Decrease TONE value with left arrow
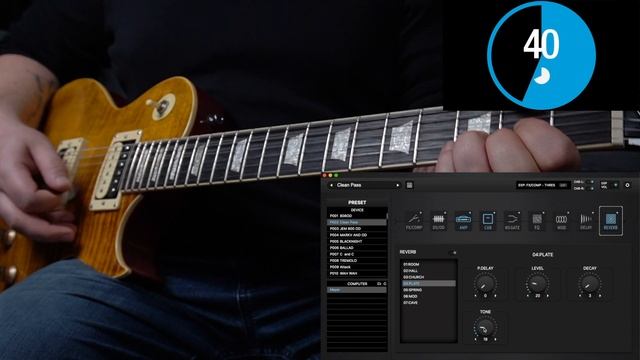640x360 pixels. 476,339
